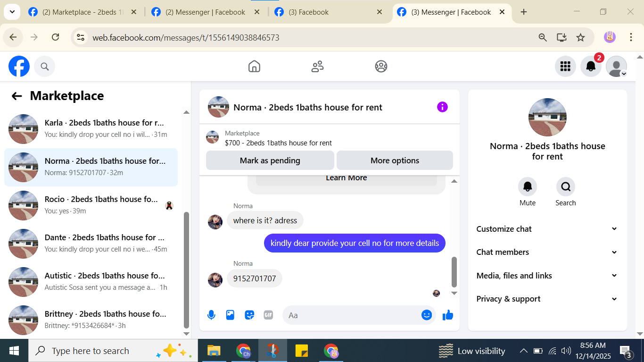Choose a GIF using the GIF icon
This screenshot has height=362, width=644.
[268, 315]
